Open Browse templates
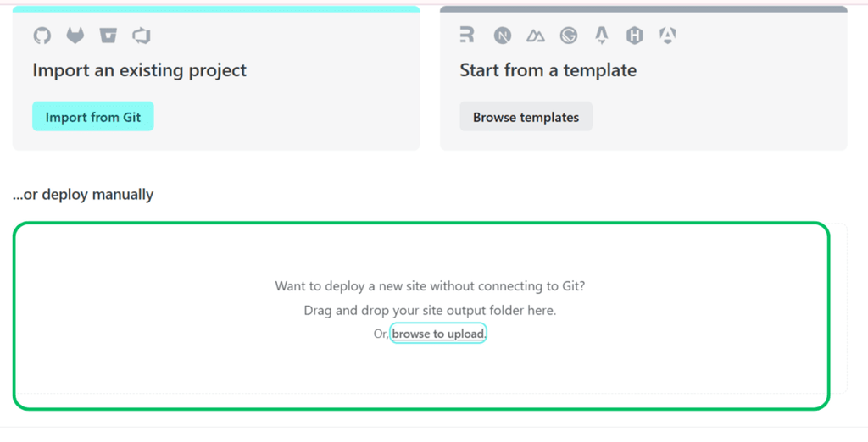868x442 pixels. [526, 117]
